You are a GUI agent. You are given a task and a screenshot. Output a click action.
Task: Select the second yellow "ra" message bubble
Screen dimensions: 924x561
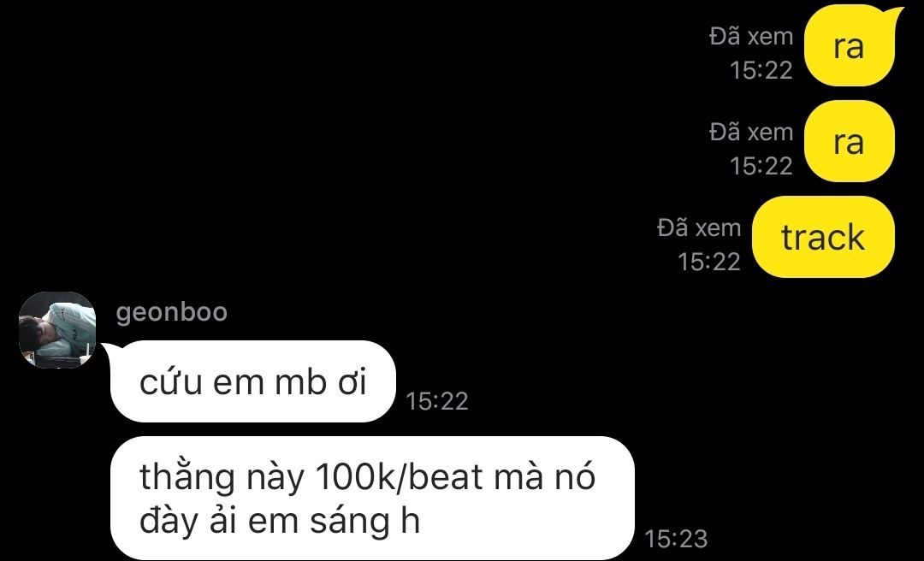(x=850, y=141)
